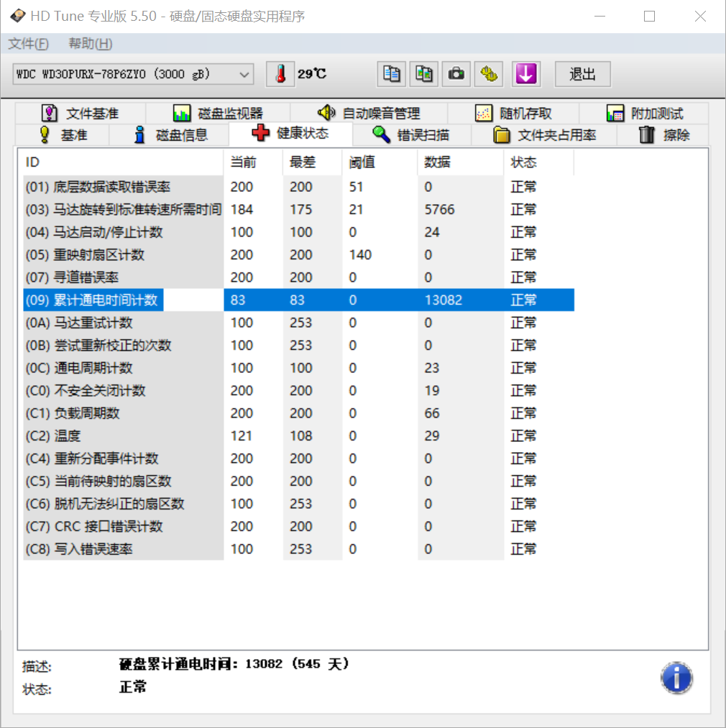Switch to the 随机存取 tab
The height and width of the screenshot is (728, 726).
(x=513, y=113)
